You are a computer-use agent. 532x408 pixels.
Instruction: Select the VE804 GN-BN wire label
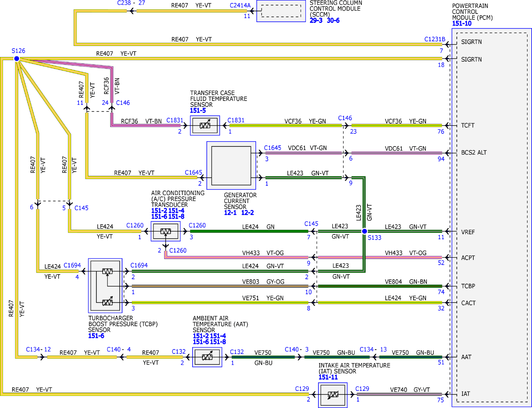tap(406, 282)
